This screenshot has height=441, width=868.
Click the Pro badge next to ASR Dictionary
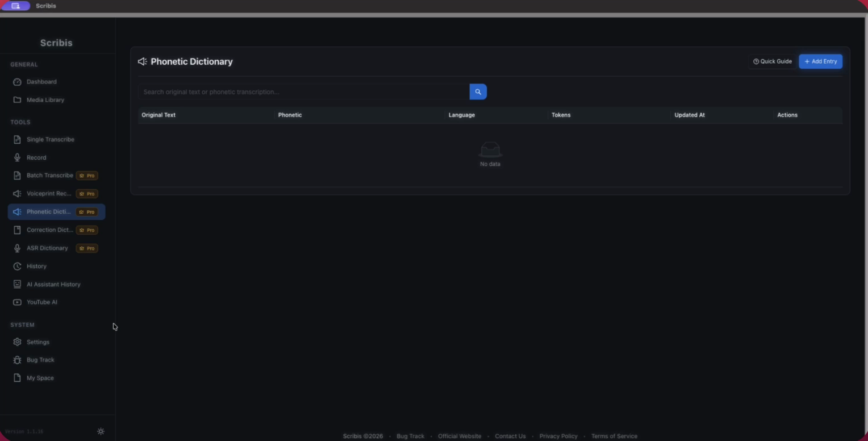tap(87, 248)
